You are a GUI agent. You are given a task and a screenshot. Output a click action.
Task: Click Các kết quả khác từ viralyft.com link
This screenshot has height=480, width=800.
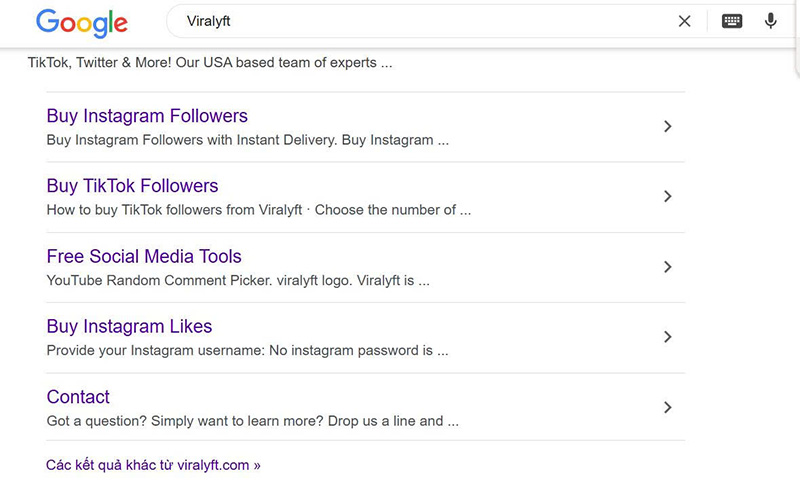tap(153, 465)
